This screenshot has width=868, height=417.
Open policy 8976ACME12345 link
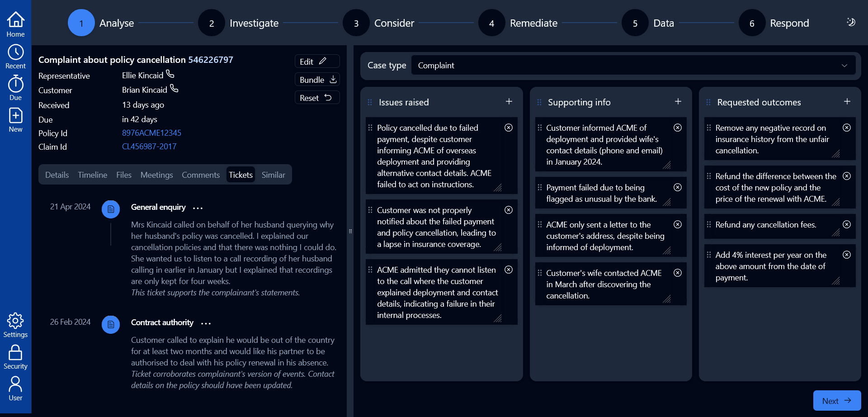tap(151, 133)
